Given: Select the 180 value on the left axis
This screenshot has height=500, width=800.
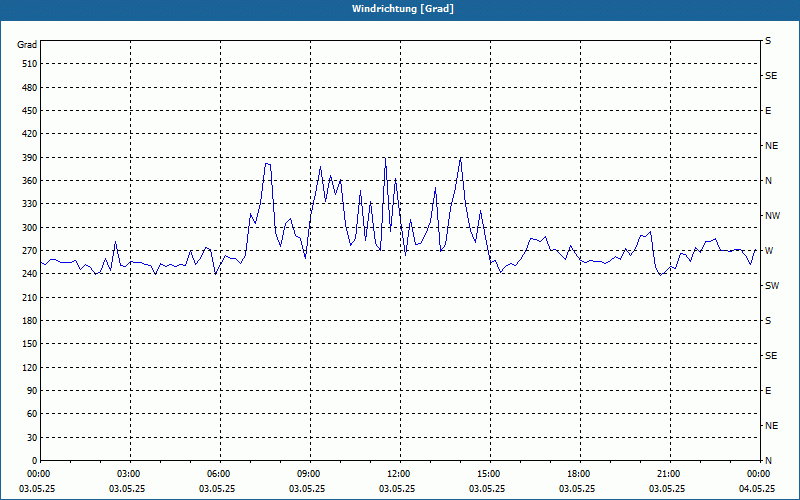Looking at the screenshot, I should pos(30,321).
